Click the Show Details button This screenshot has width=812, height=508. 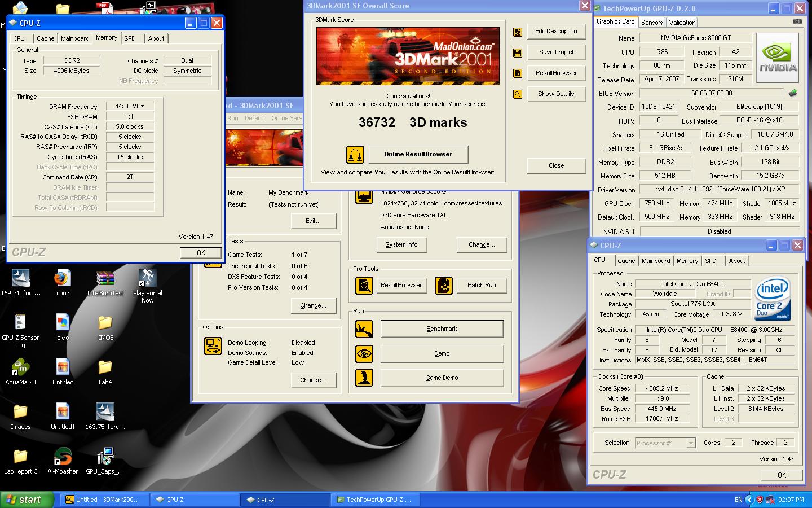[x=556, y=94]
